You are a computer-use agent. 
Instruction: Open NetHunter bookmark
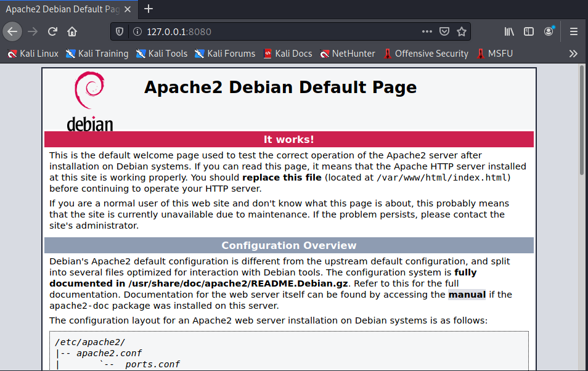click(347, 54)
